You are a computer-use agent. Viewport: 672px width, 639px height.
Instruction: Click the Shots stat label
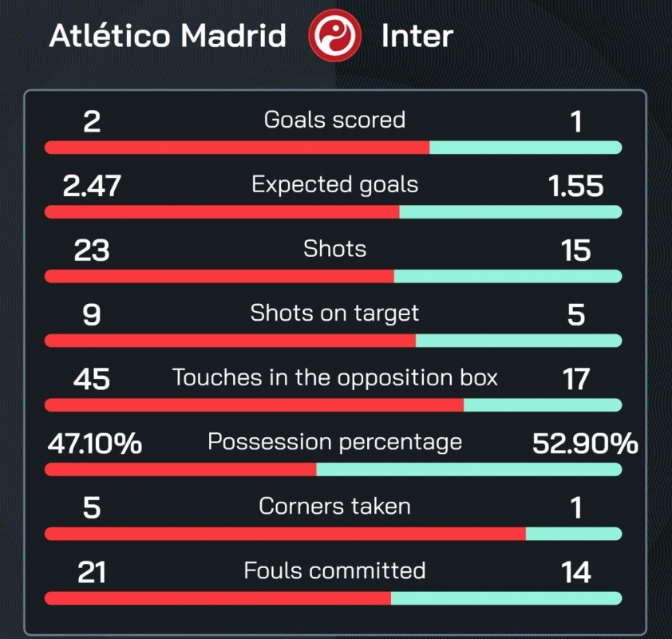point(334,248)
